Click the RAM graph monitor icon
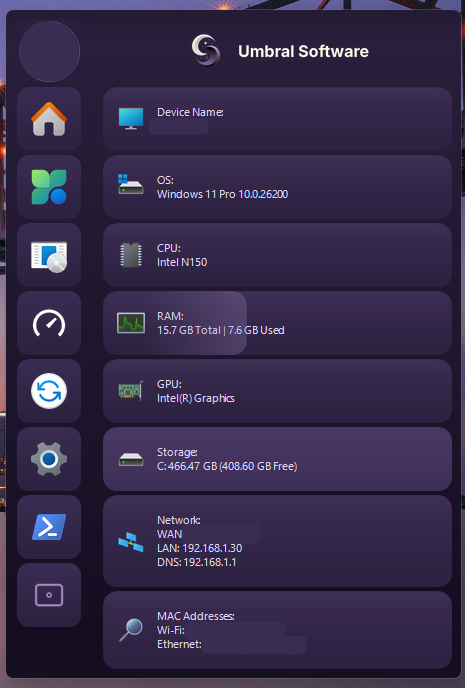Viewport: 465px width, 688px height. click(x=131, y=323)
